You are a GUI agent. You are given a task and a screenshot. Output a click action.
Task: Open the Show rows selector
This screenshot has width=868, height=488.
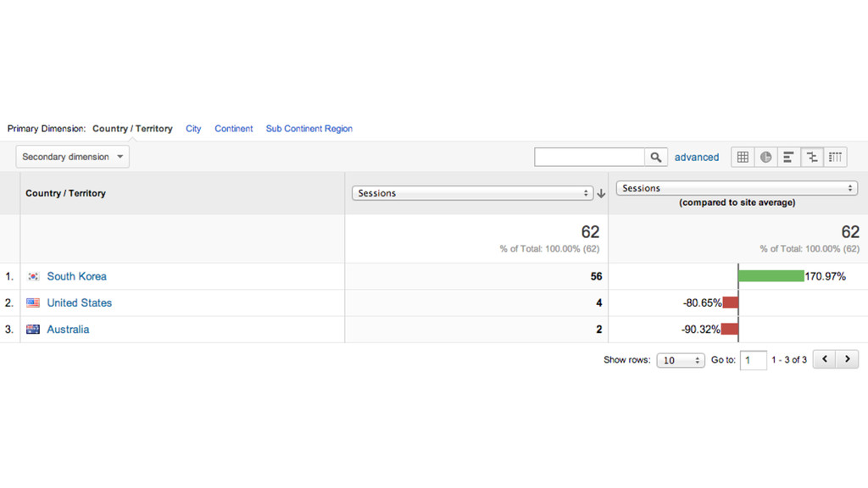click(x=681, y=360)
